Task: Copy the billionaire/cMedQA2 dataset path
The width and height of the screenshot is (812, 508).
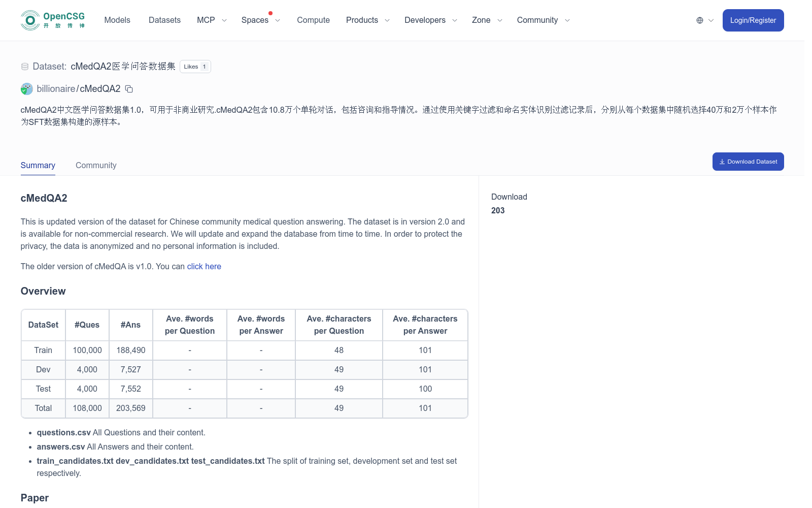Action: (129, 89)
